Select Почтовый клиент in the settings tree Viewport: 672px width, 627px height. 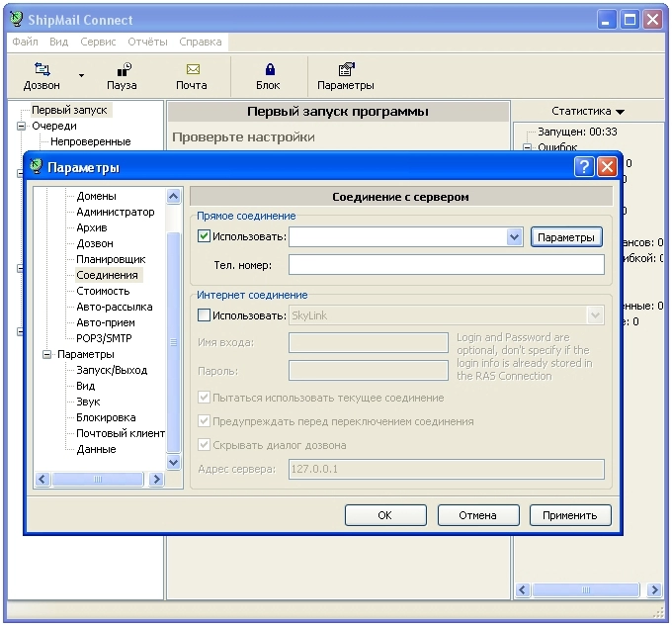click(x=121, y=433)
